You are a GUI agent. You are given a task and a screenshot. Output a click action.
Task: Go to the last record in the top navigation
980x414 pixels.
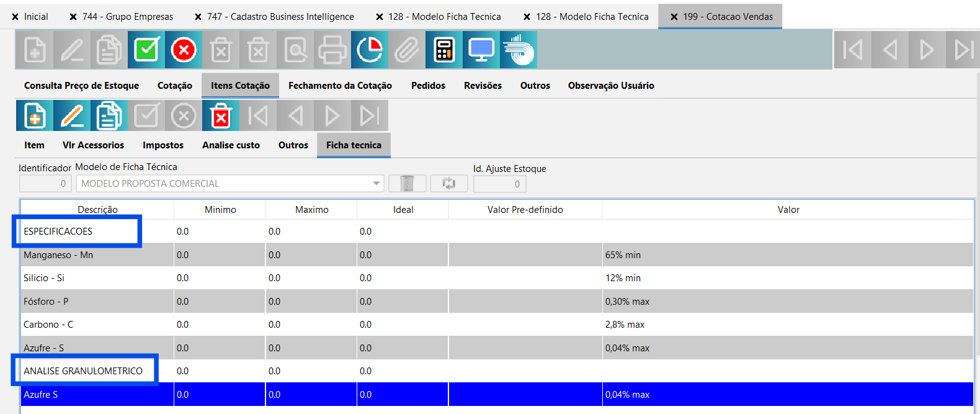pos(963,50)
